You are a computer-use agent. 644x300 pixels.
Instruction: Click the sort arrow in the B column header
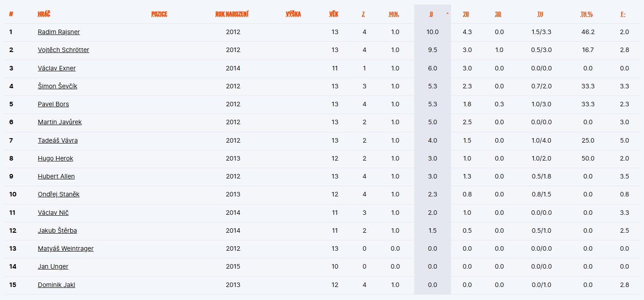[447, 14]
